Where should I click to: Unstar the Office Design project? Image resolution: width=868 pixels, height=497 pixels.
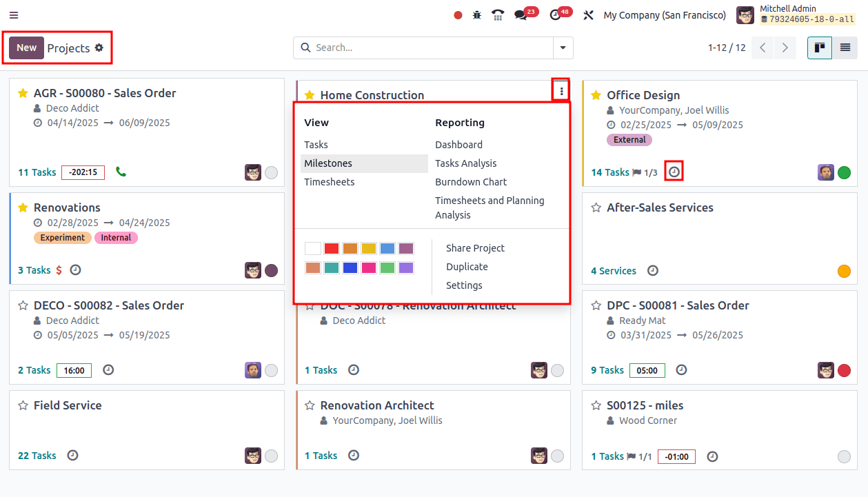(596, 95)
